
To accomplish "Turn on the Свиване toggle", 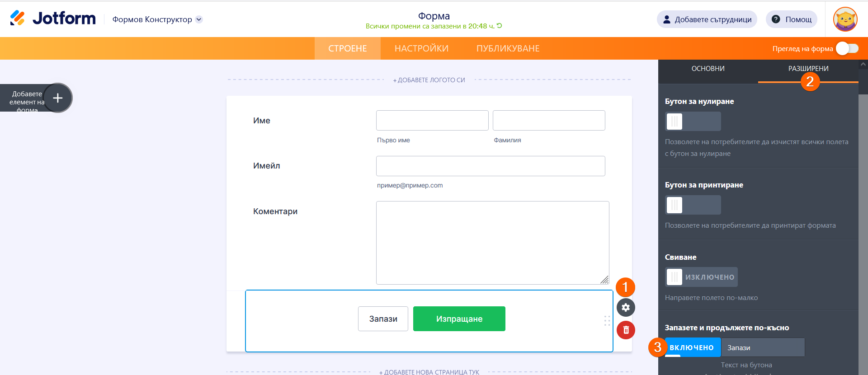I will pos(701,277).
